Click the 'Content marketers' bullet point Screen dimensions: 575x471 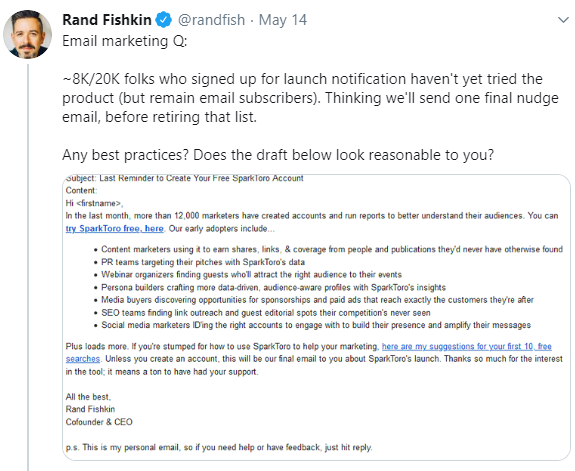332,249
